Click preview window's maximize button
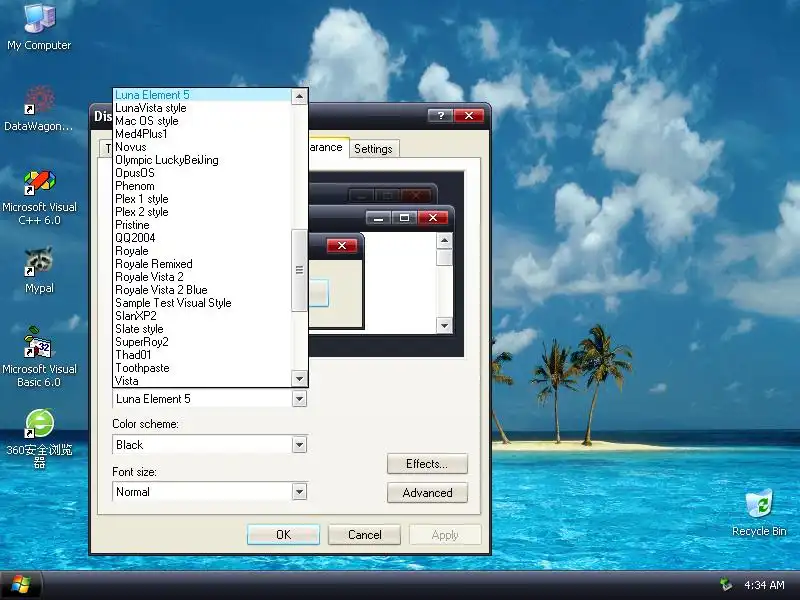Image resolution: width=800 pixels, height=600 pixels. coord(405,218)
